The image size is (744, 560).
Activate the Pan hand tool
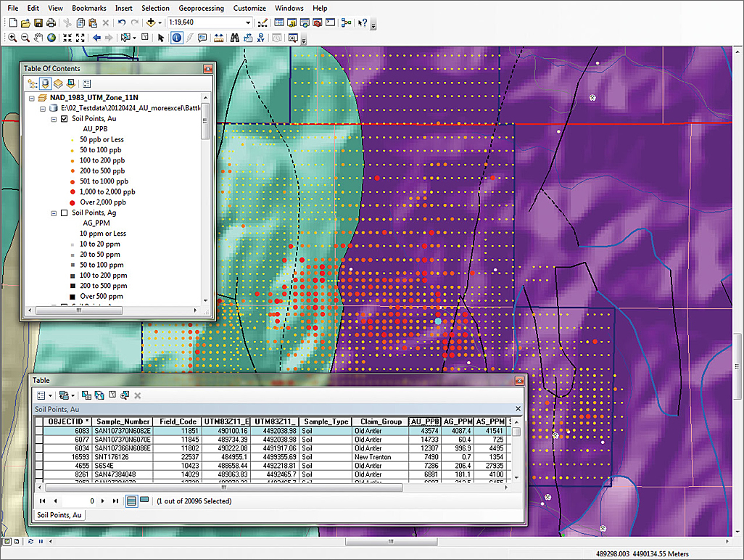(38, 38)
